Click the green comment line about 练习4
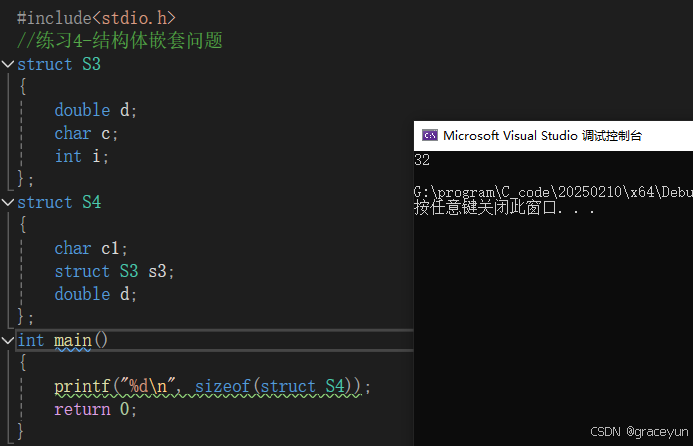693x446 pixels. (x=120, y=41)
